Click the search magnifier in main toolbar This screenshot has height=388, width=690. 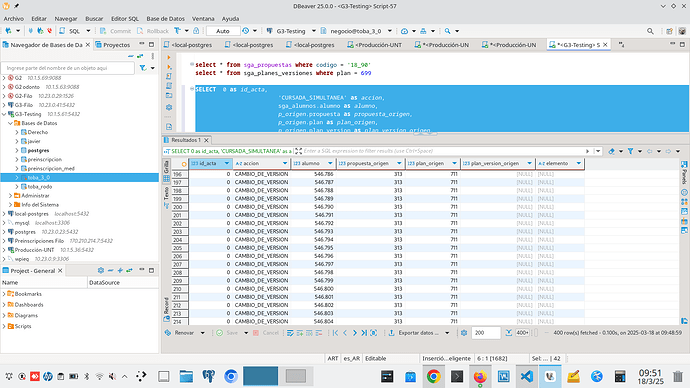tap(650, 31)
